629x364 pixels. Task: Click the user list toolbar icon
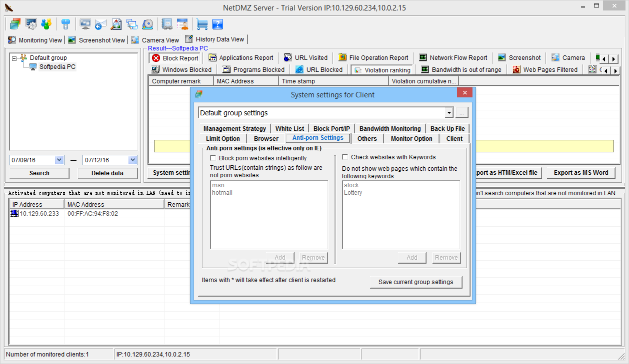(182, 23)
